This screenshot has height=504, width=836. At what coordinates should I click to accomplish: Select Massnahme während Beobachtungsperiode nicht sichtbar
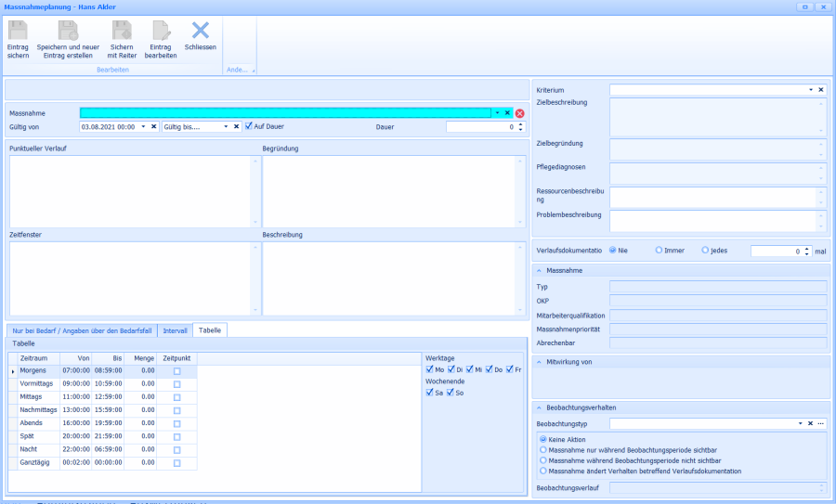[543, 460]
